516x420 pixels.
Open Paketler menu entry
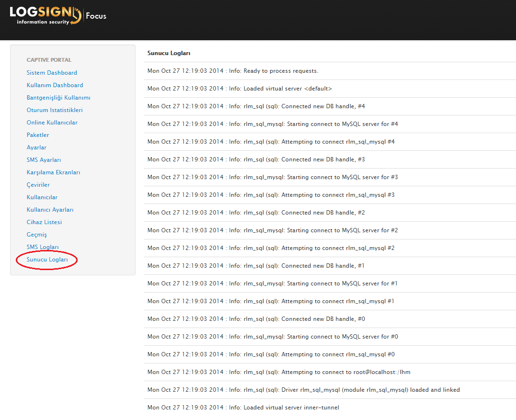tap(38, 135)
